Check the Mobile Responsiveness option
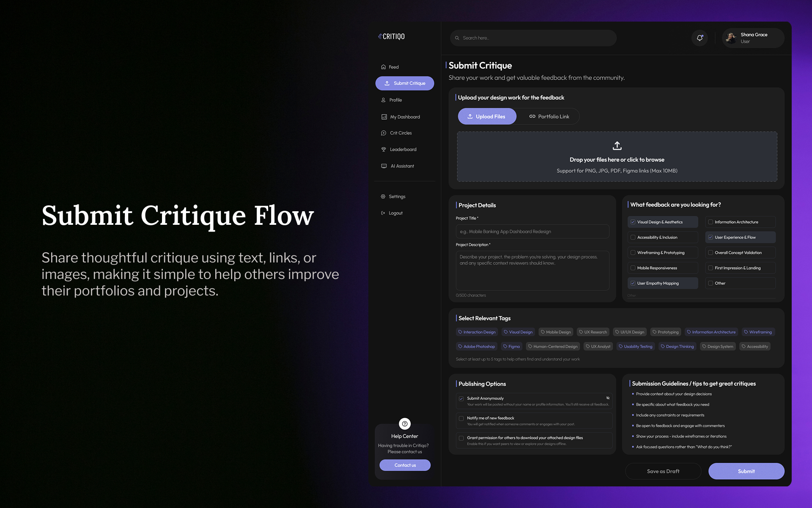This screenshot has width=812, height=508. pos(633,268)
